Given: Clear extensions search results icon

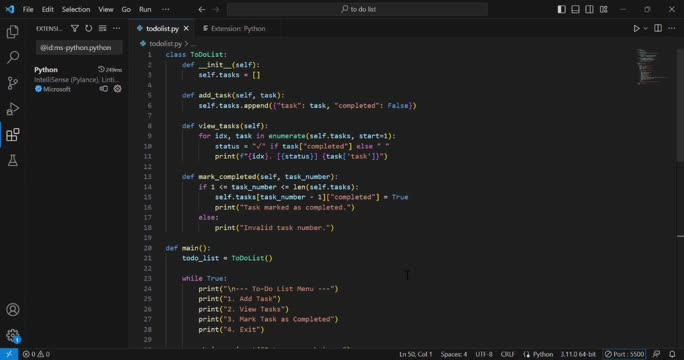Looking at the screenshot, I should click(x=103, y=28).
